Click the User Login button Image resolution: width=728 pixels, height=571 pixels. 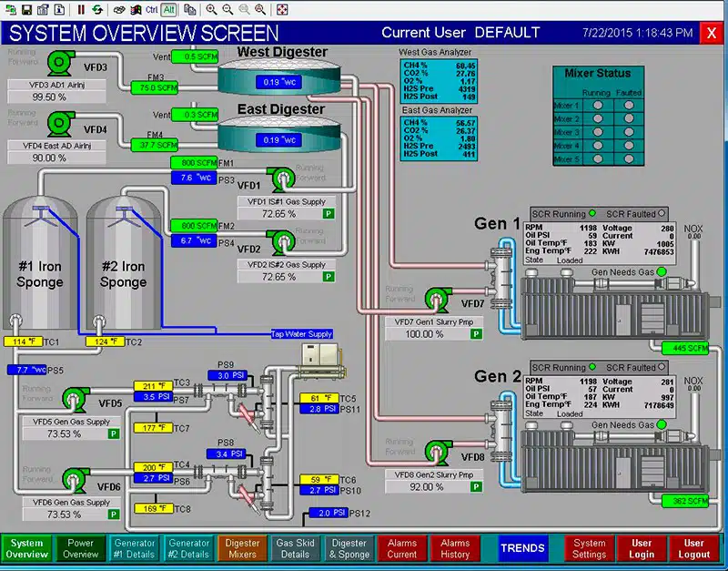coord(641,548)
